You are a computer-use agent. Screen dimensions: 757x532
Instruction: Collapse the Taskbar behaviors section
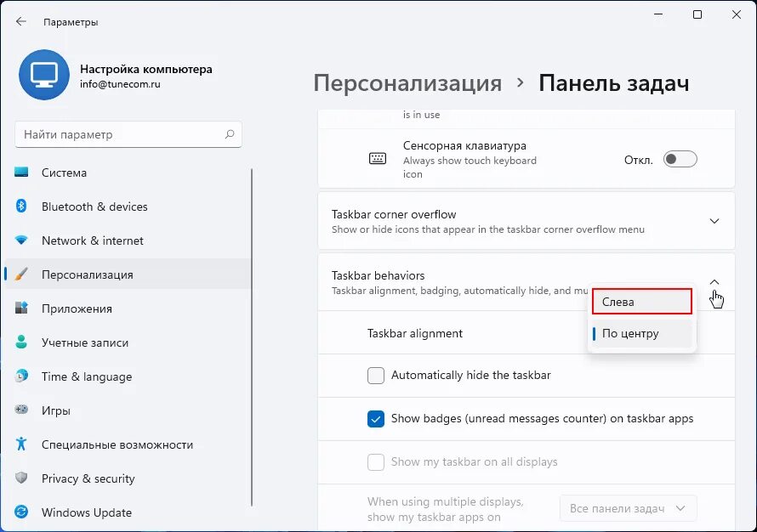coord(714,282)
